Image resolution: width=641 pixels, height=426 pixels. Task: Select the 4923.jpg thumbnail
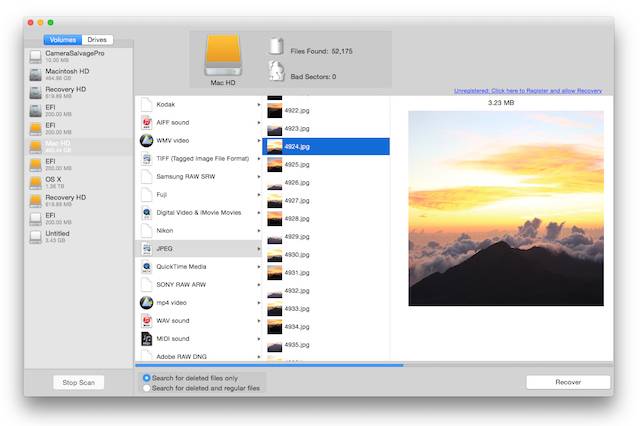pyautogui.click(x=274, y=128)
